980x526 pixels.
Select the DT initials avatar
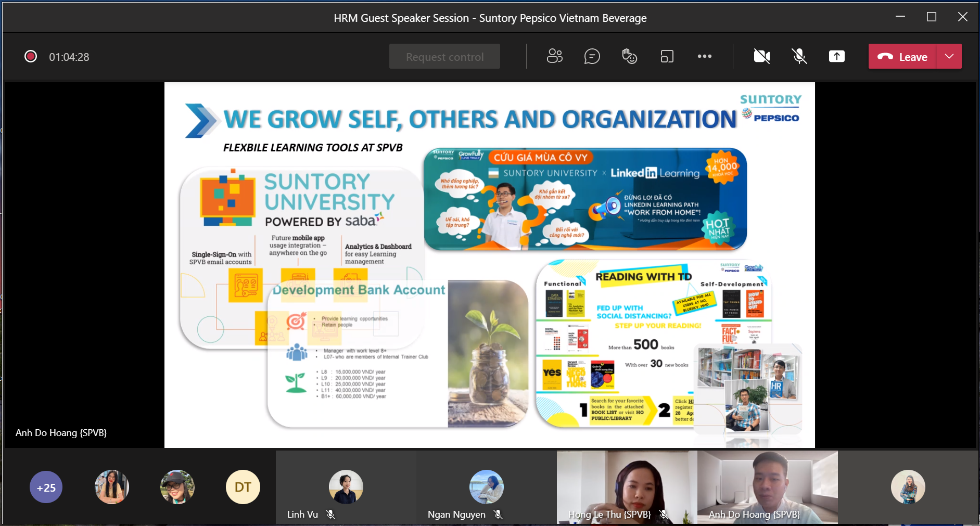click(243, 487)
